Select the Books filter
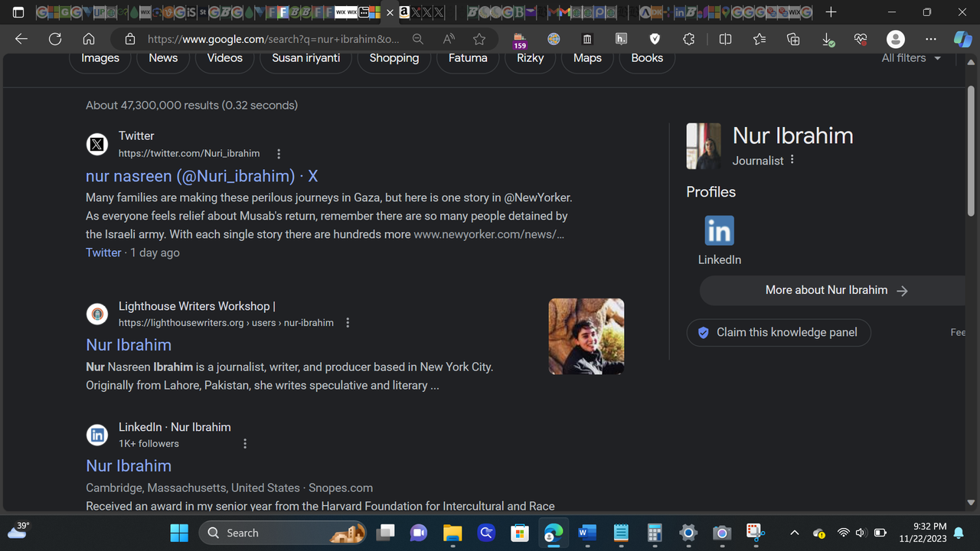 coord(647,58)
